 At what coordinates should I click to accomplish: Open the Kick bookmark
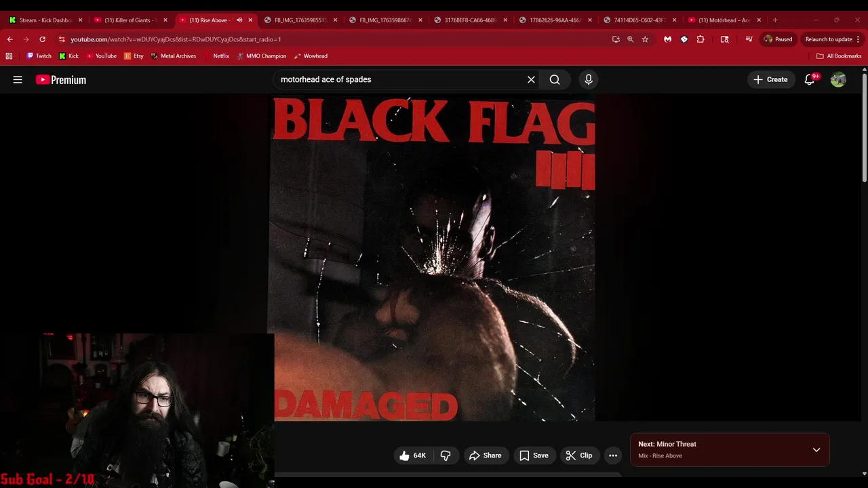point(68,56)
